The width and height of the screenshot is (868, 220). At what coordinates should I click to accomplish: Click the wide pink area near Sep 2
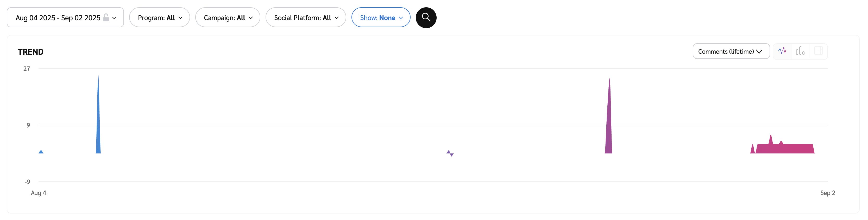click(785, 149)
